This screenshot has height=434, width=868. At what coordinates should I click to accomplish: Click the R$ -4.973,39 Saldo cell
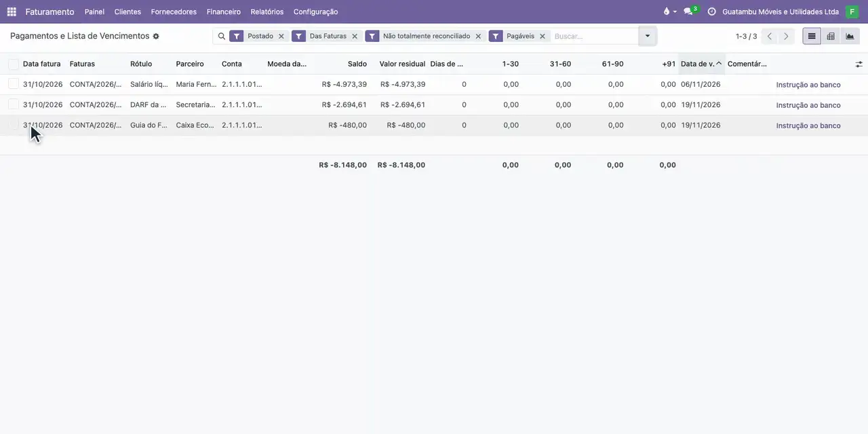(x=344, y=84)
